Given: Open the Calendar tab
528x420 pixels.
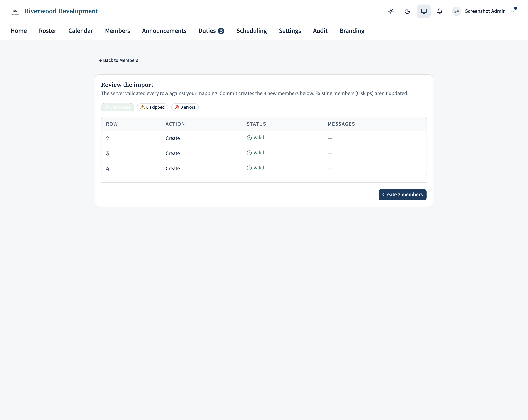Looking at the screenshot, I should click(81, 31).
